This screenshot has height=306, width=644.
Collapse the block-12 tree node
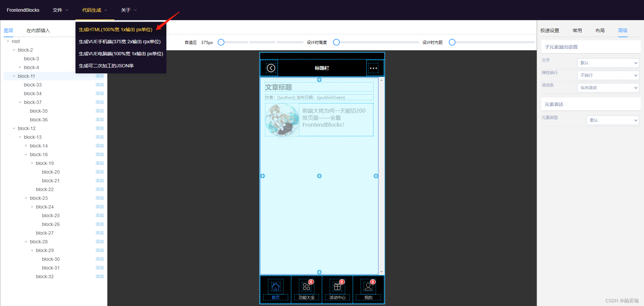point(14,128)
